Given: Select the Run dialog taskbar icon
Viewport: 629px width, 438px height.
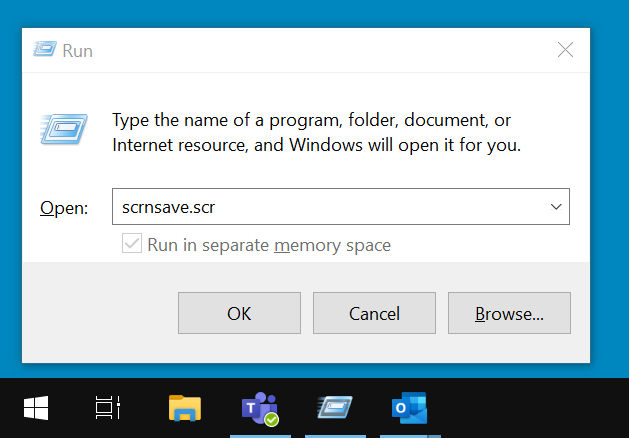Looking at the screenshot, I should point(335,407).
